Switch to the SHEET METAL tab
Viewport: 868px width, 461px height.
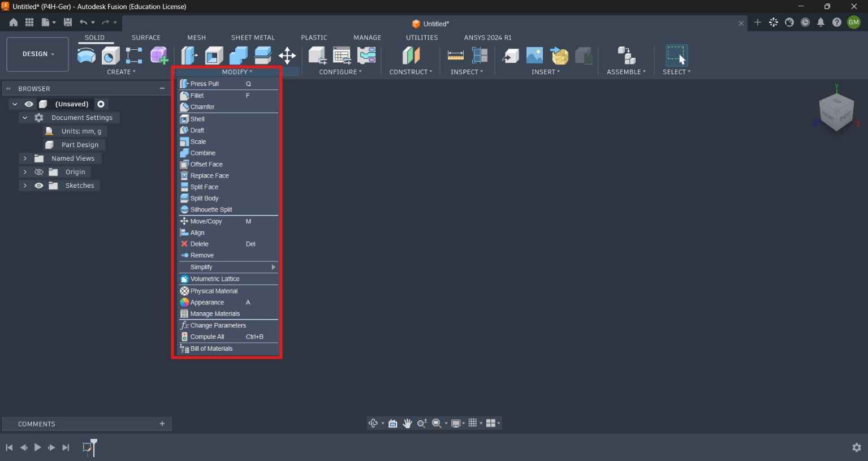click(x=253, y=37)
